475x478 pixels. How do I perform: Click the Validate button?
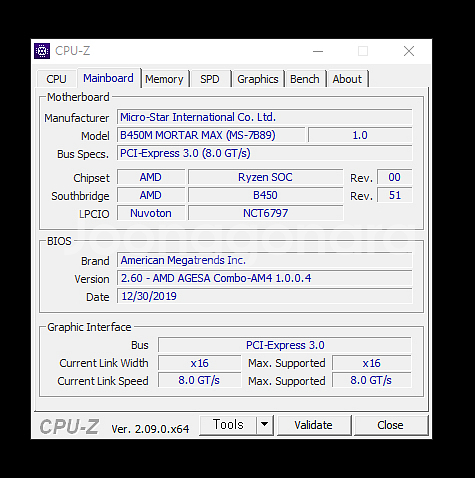[313, 425]
